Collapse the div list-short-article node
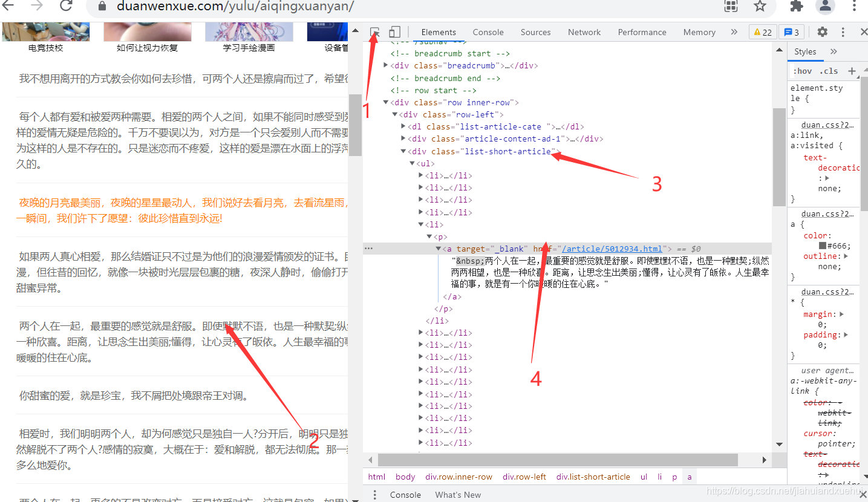 pos(403,151)
